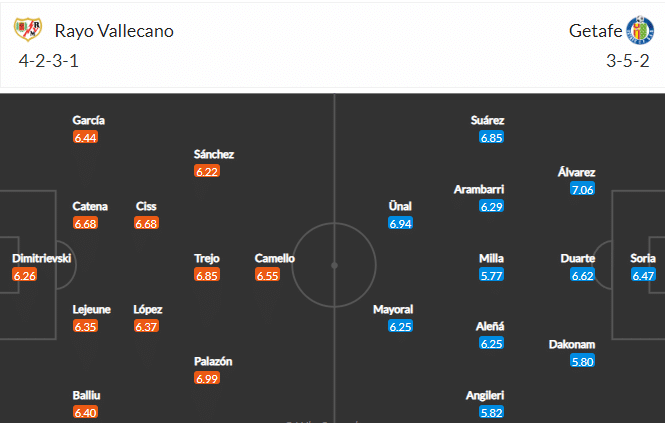Select Trejo's 6.85 rating badge

[207, 275]
